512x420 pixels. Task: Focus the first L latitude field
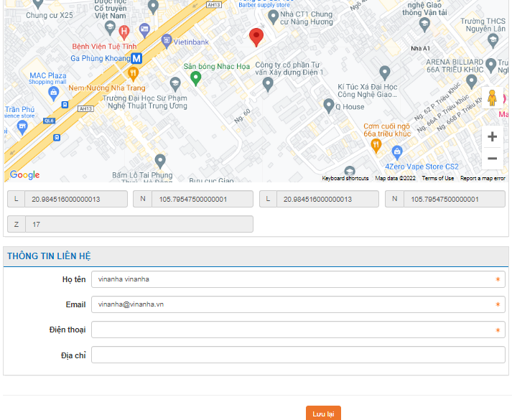coord(76,199)
